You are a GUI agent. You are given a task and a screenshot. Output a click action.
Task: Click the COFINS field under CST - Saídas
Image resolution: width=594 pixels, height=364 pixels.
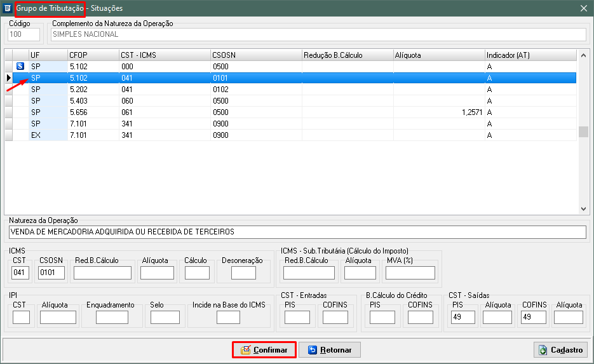coord(534,317)
